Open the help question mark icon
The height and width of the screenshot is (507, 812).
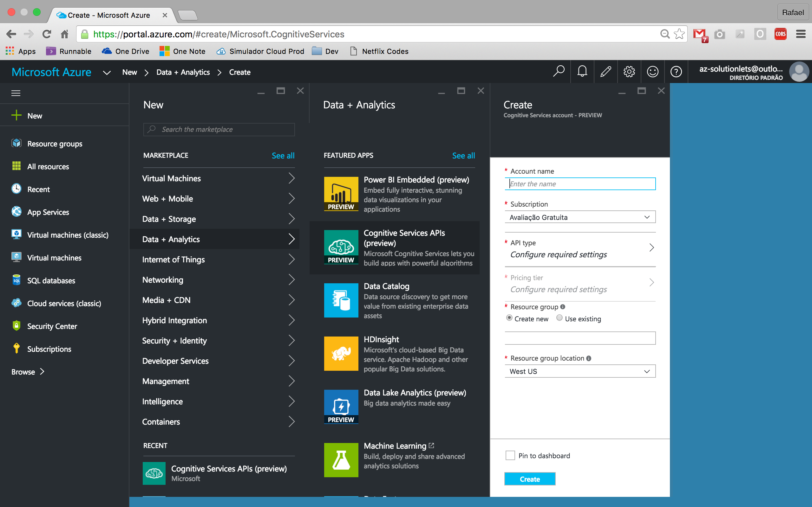[x=676, y=71]
